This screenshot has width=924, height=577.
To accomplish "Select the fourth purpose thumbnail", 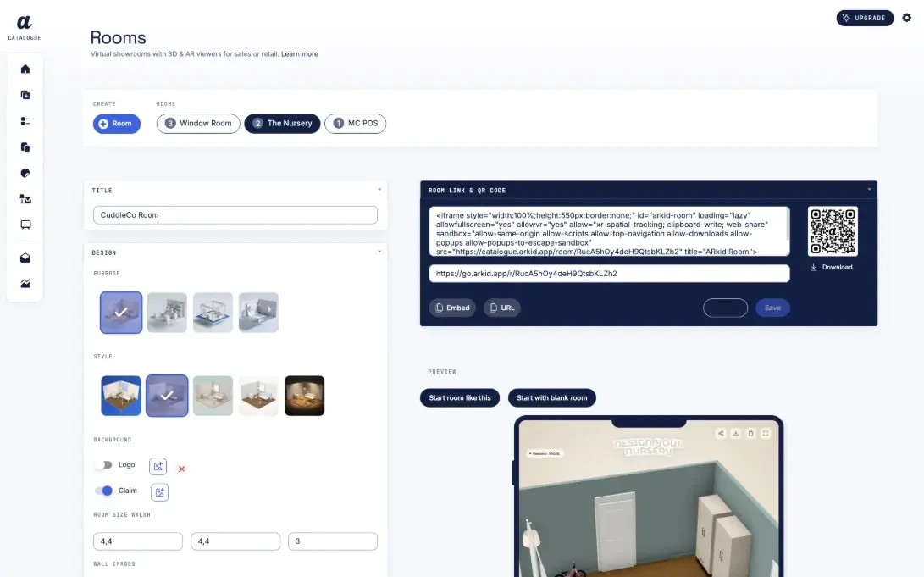I will coord(258,313).
